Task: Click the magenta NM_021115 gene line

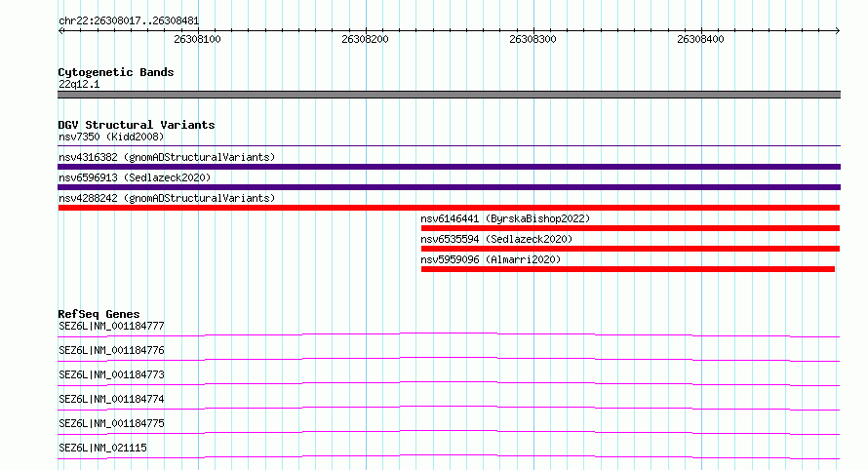Action: pos(449,456)
